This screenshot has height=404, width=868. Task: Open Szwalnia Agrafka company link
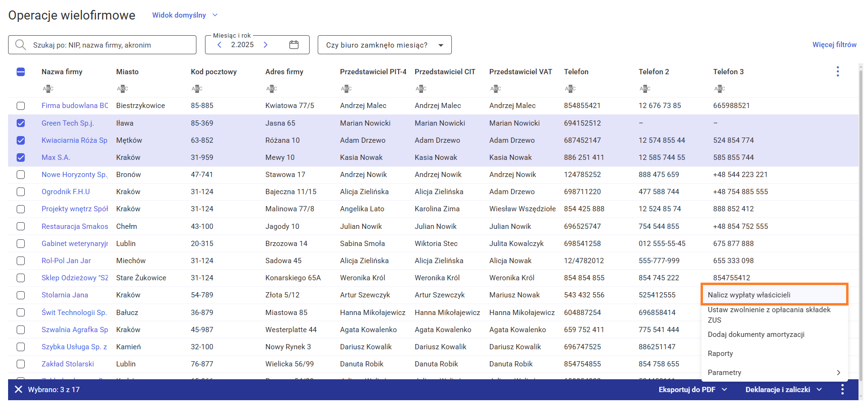tap(75, 330)
